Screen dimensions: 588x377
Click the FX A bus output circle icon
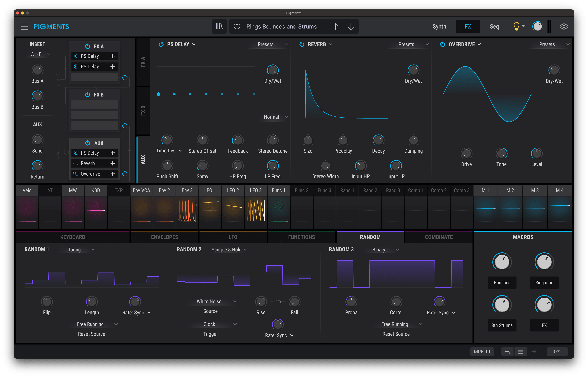pyautogui.click(x=125, y=78)
